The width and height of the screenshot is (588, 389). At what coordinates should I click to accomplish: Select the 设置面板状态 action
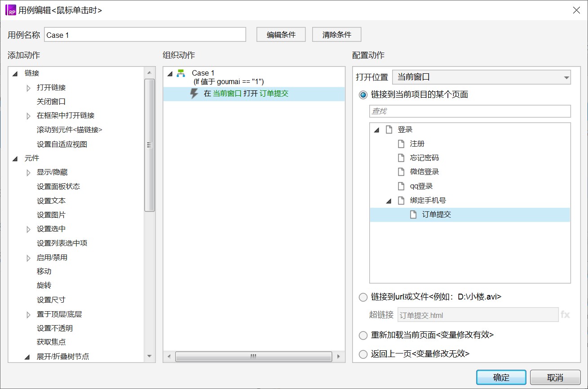[x=58, y=187]
